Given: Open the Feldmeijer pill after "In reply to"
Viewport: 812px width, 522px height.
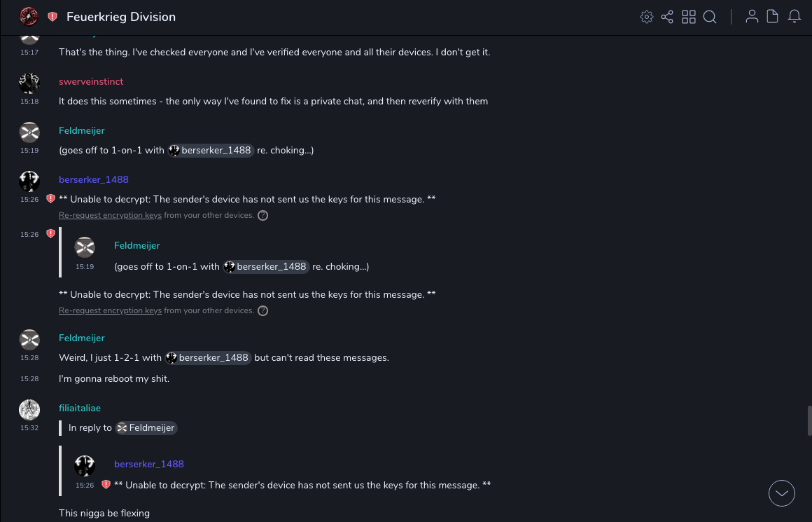Looking at the screenshot, I should pos(146,427).
